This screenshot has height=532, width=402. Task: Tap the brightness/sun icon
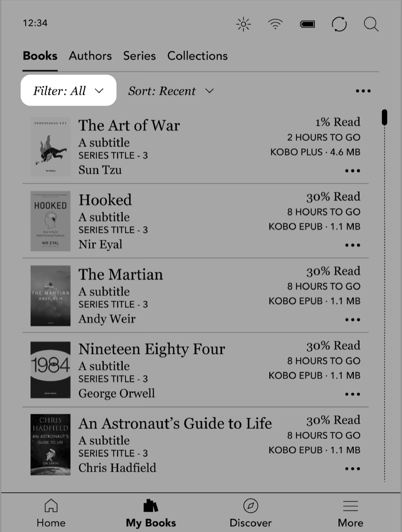tap(244, 24)
